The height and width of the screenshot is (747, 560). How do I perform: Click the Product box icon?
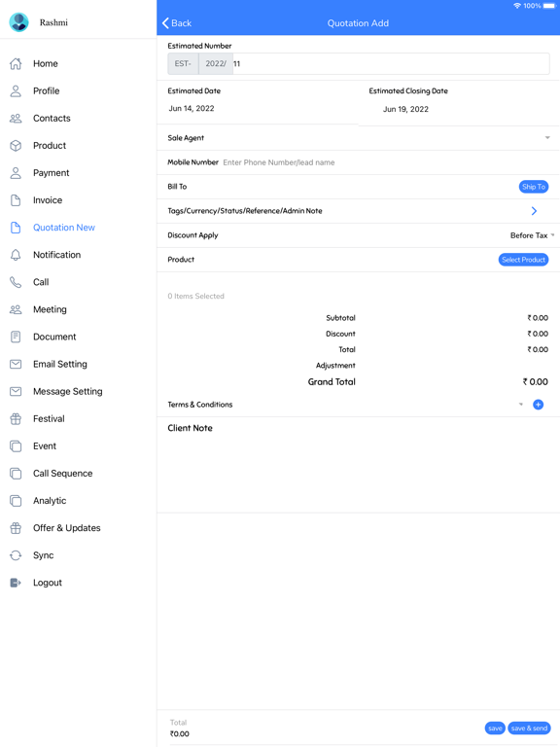[16, 145]
